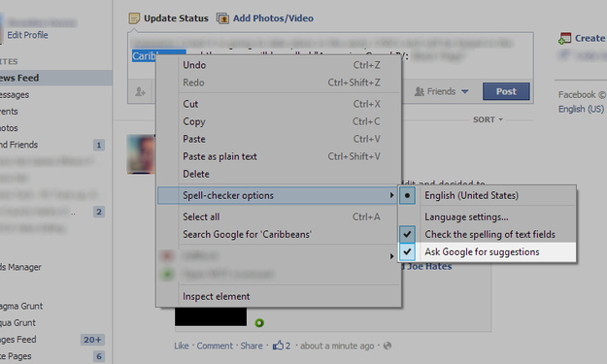607x364 pixels.
Task: Click the English (US) language link
Action: 581,109
